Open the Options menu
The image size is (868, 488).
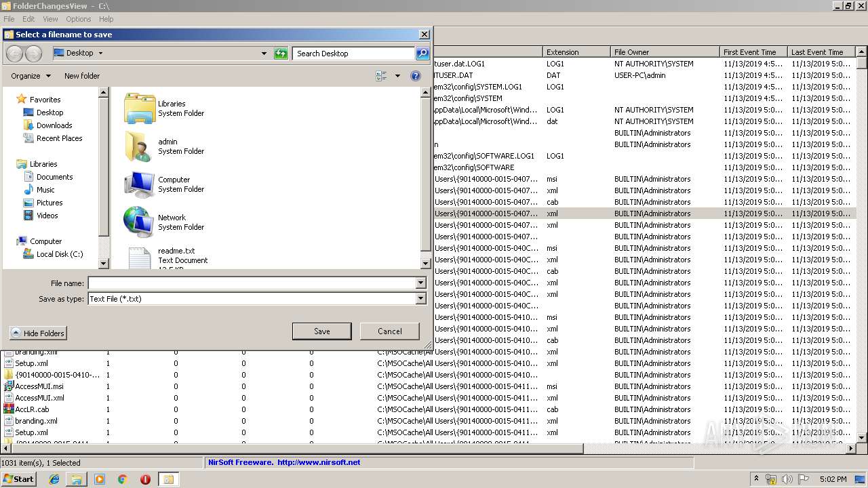click(x=79, y=19)
